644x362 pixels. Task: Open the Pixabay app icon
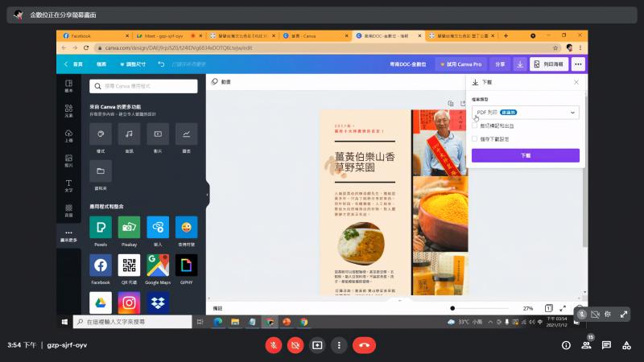tap(129, 228)
